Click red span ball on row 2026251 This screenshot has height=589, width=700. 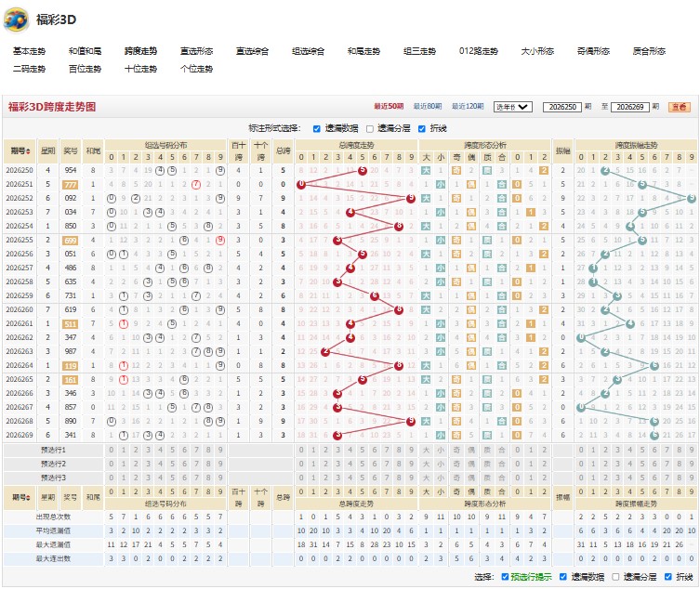[301, 184]
